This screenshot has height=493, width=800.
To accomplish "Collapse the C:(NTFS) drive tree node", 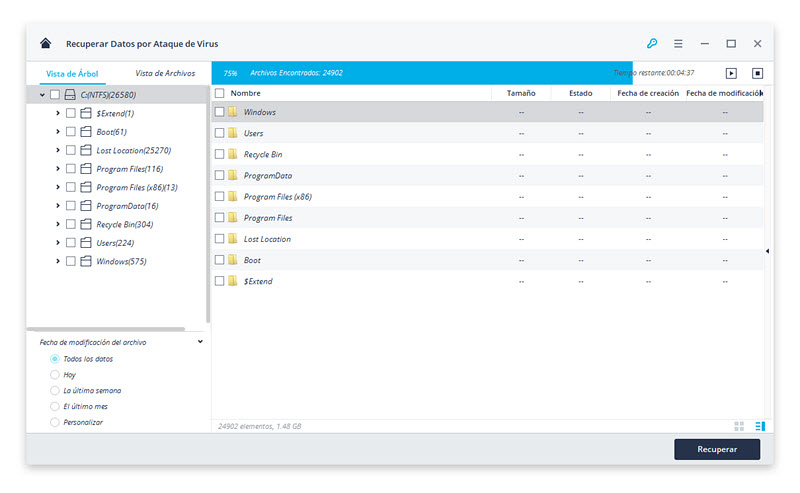I will pos(42,95).
